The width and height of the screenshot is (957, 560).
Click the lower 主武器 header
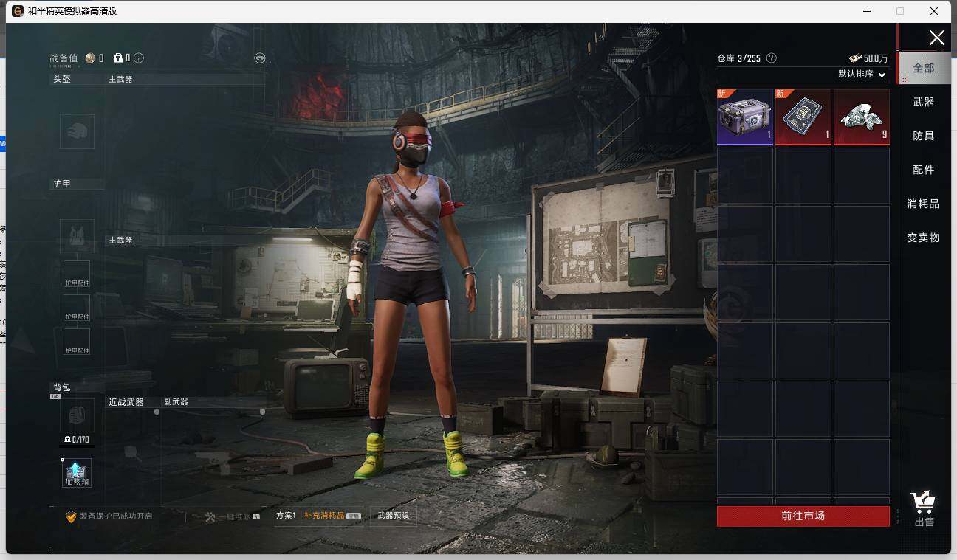pos(120,241)
